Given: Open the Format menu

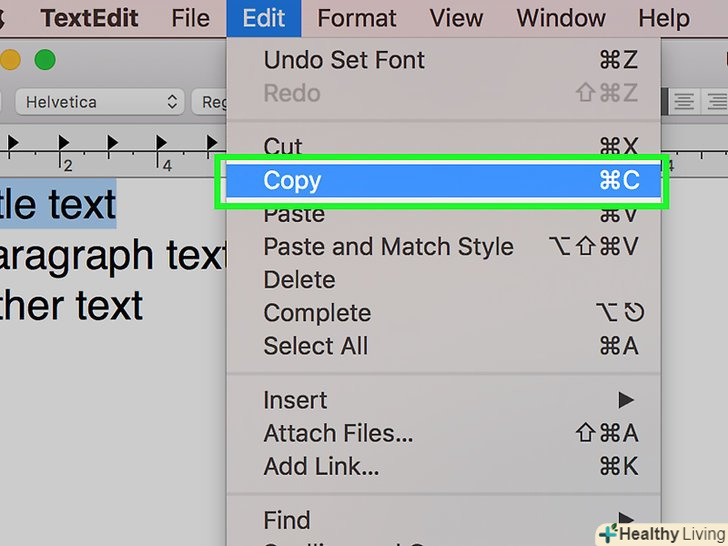Looking at the screenshot, I should pyautogui.click(x=357, y=19).
